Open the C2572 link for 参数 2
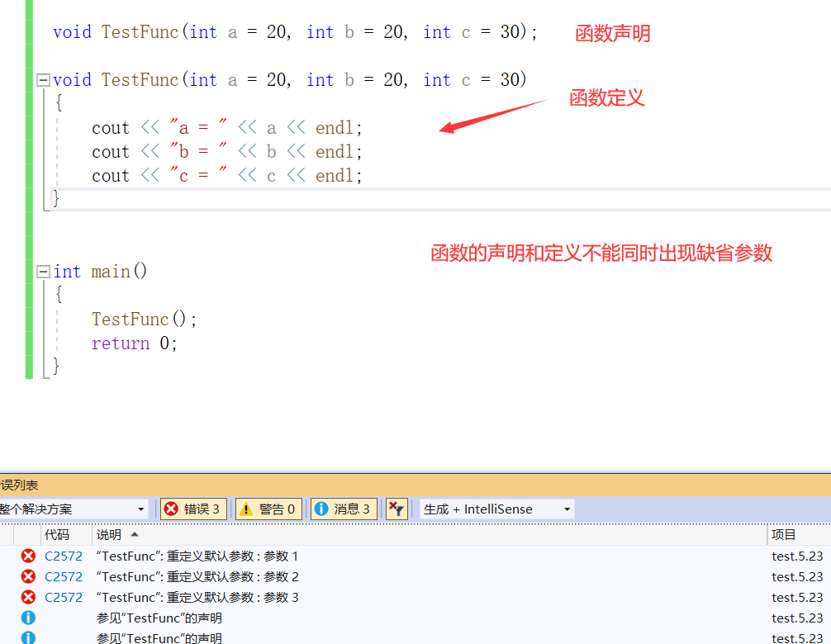831x644 pixels. pyautogui.click(x=64, y=577)
